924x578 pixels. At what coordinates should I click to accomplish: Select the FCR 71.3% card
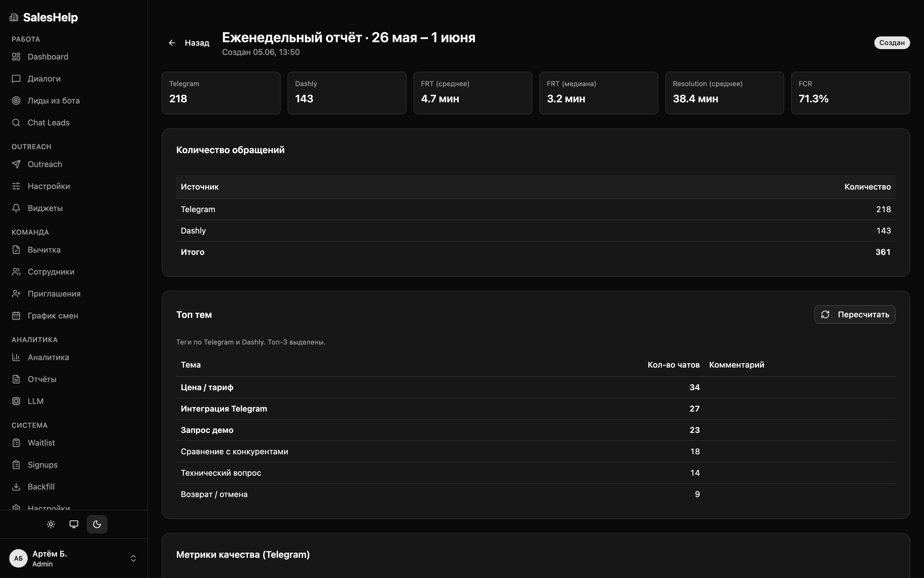(850, 93)
